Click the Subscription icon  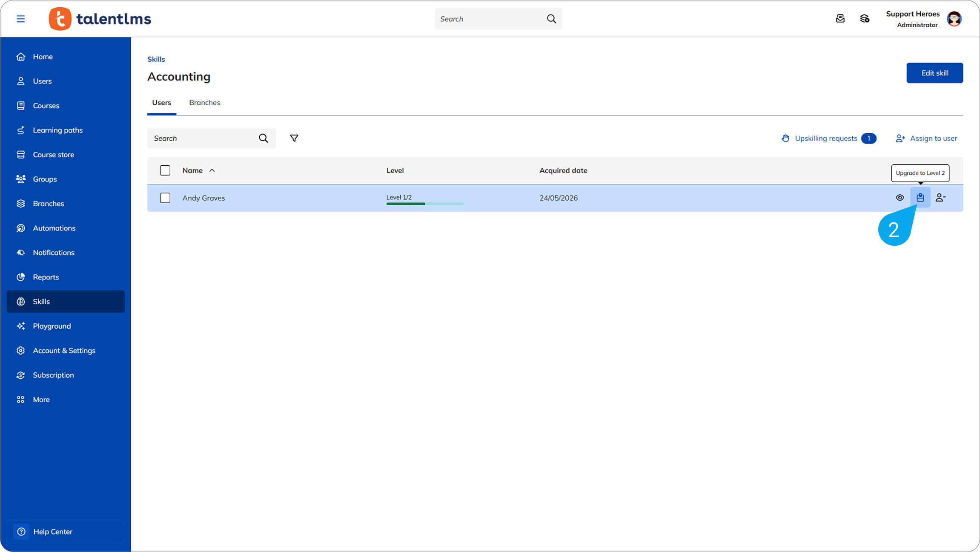tap(21, 375)
